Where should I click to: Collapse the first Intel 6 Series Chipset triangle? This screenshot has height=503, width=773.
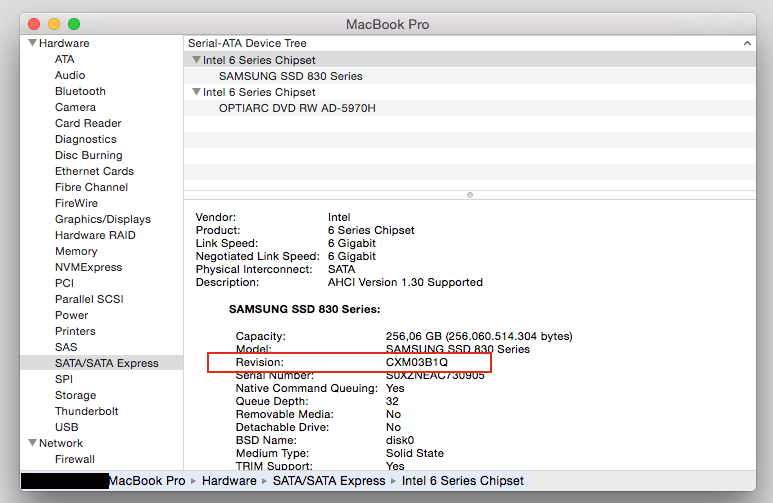(x=196, y=60)
